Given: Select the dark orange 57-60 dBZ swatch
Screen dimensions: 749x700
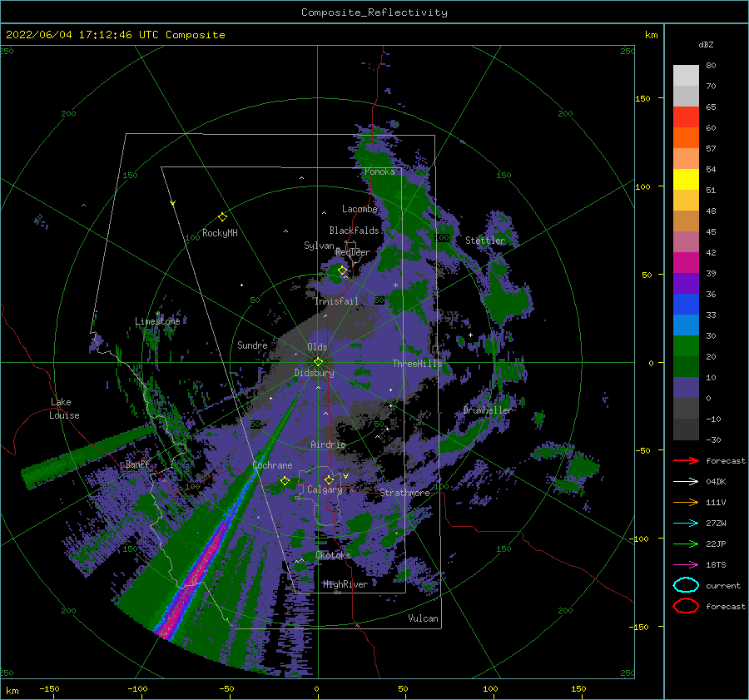Looking at the screenshot, I should tap(686, 137).
